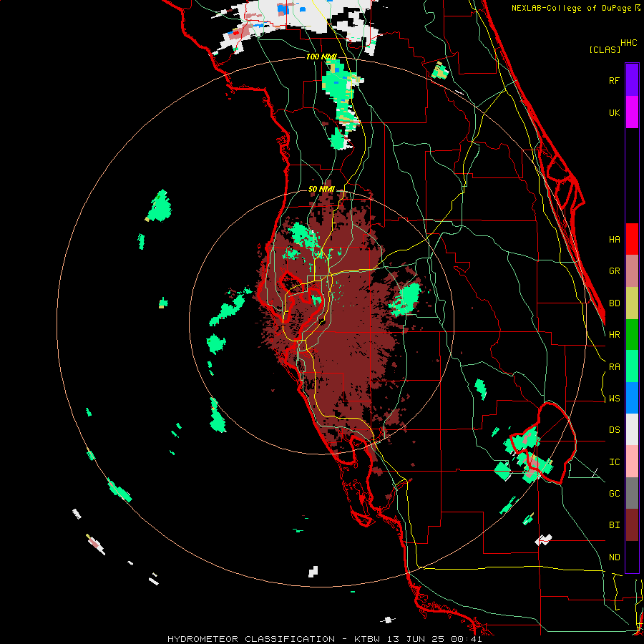Screen dimensions: 644x644
Task: Click the UK legend label
Action: pos(614,112)
